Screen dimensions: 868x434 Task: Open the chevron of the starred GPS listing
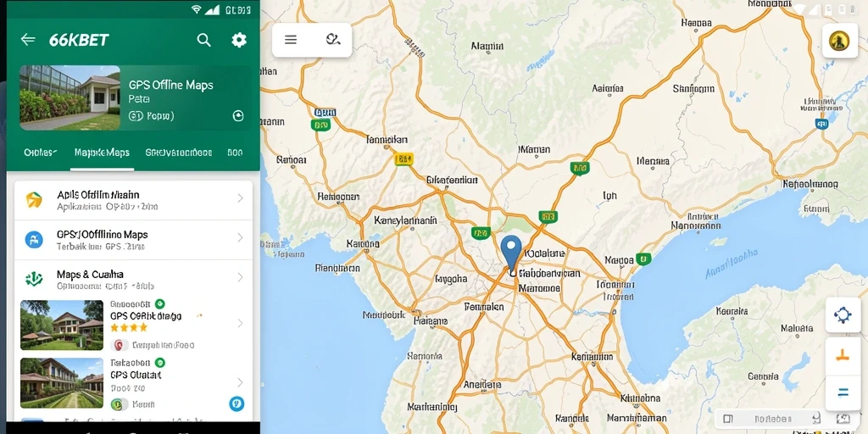click(x=240, y=323)
